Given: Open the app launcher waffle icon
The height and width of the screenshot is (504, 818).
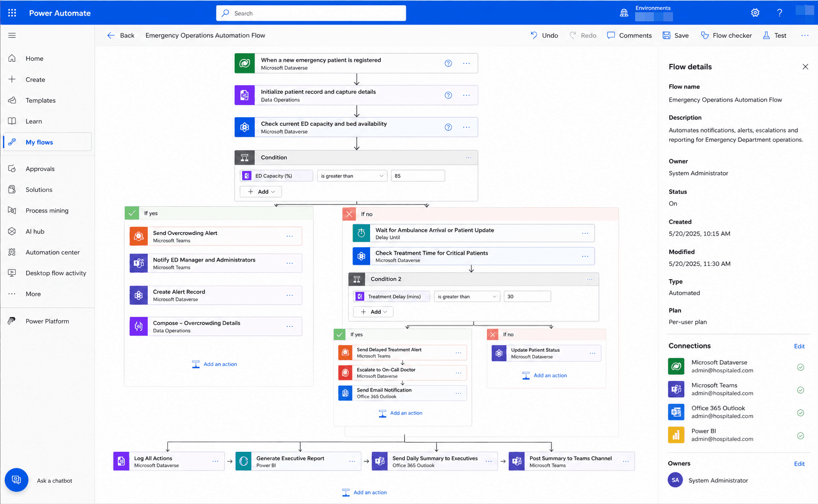Looking at the screenshot, I should point(12,13).
